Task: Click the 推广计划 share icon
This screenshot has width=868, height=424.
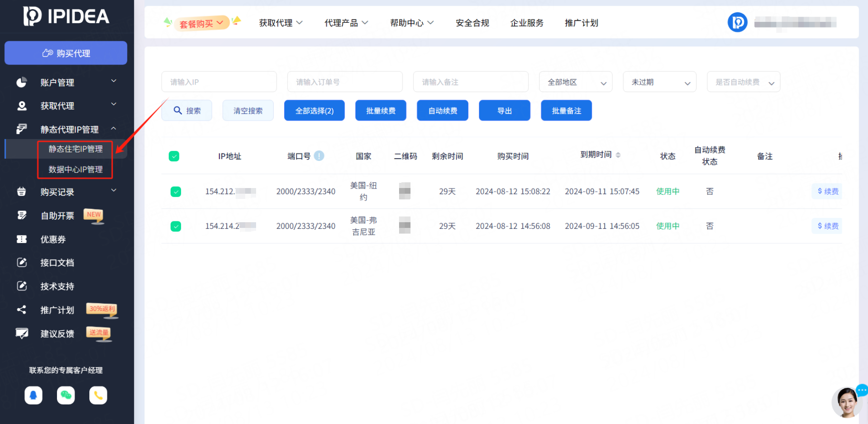Action: [21, 310]
